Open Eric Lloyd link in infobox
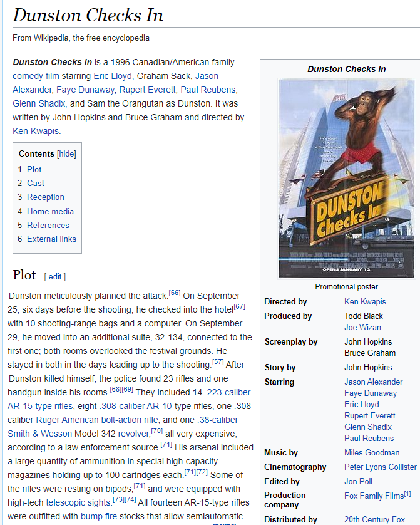This screenshot has width=420, height=525. pyautogui.click(x=362, y=405)
